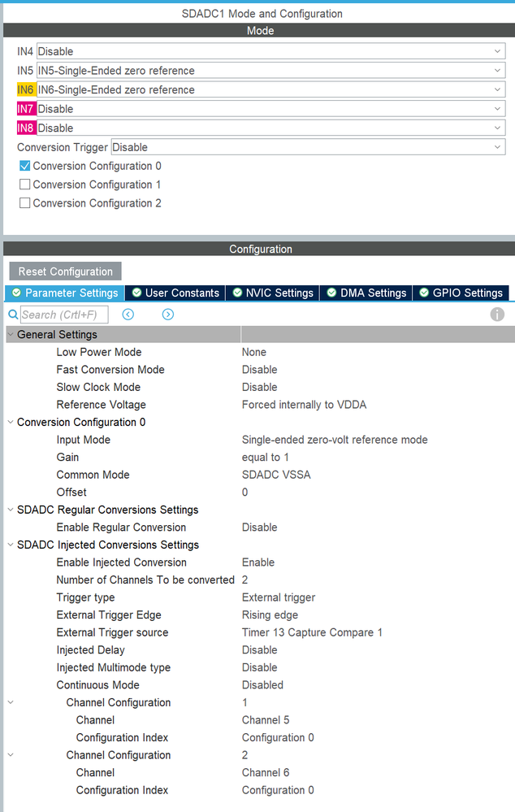The width and height of the screenshot is (515, 812).
Task: Click the green check on DMA Settings tab
Action: [331, 293]
